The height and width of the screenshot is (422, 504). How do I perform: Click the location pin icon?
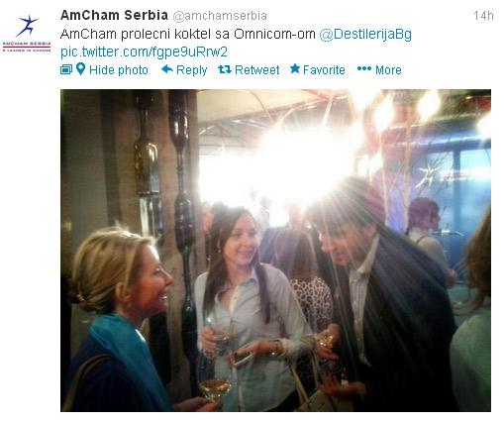pos(80,69)
